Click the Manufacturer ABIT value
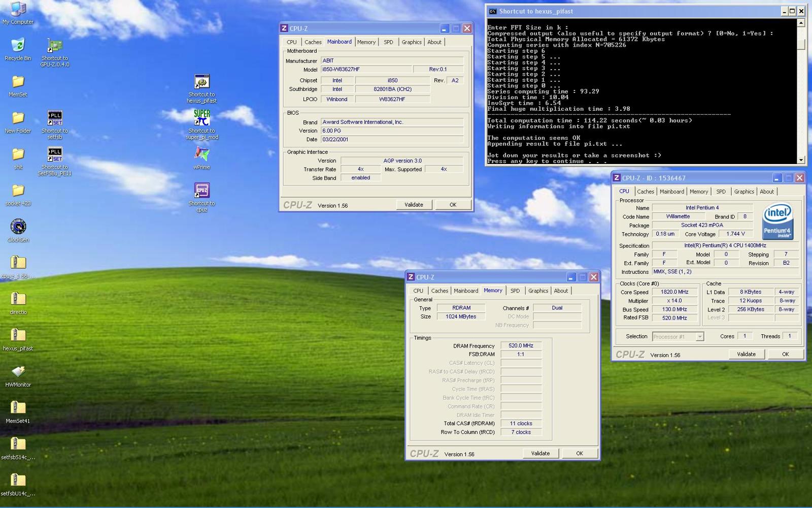 point(392,60)
